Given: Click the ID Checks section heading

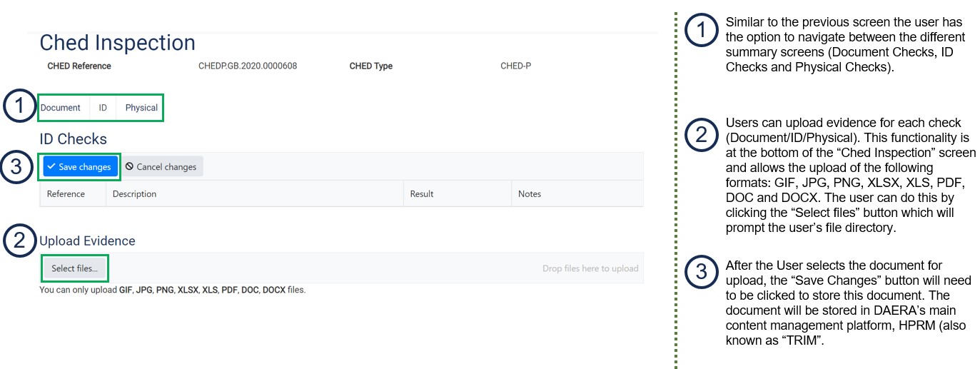Looking at the screenshot, I should (73, 138).
